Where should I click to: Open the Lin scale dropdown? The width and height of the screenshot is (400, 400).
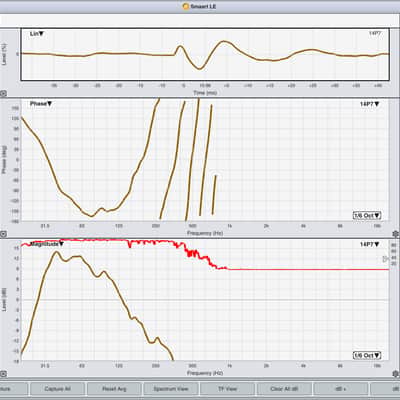click(37, 34)
